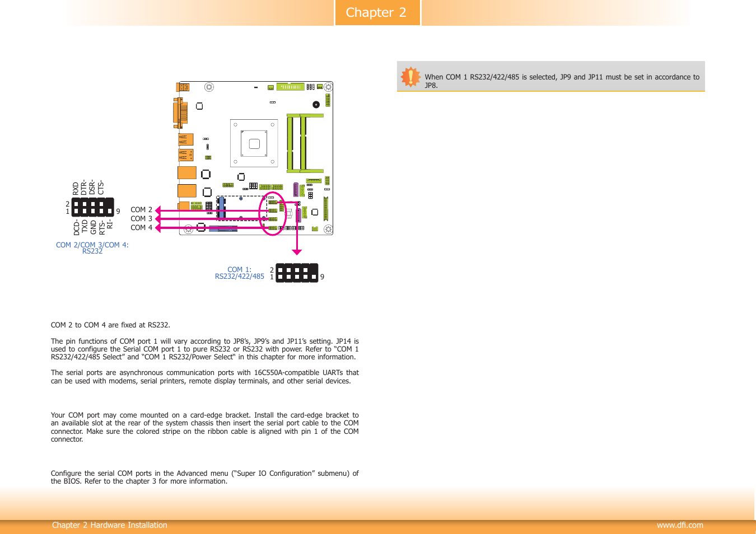
Task: Click the green memory slots on the board diagram
Action: pos(305,143)
